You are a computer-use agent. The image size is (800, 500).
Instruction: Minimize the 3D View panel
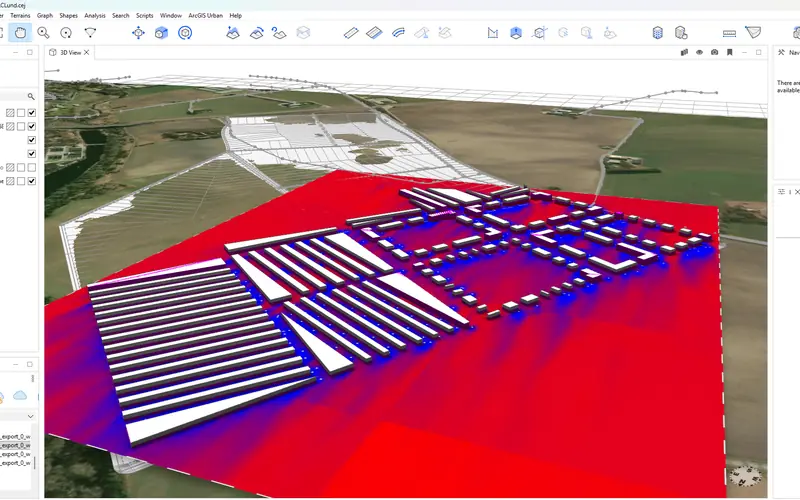[x=744, y=53]
